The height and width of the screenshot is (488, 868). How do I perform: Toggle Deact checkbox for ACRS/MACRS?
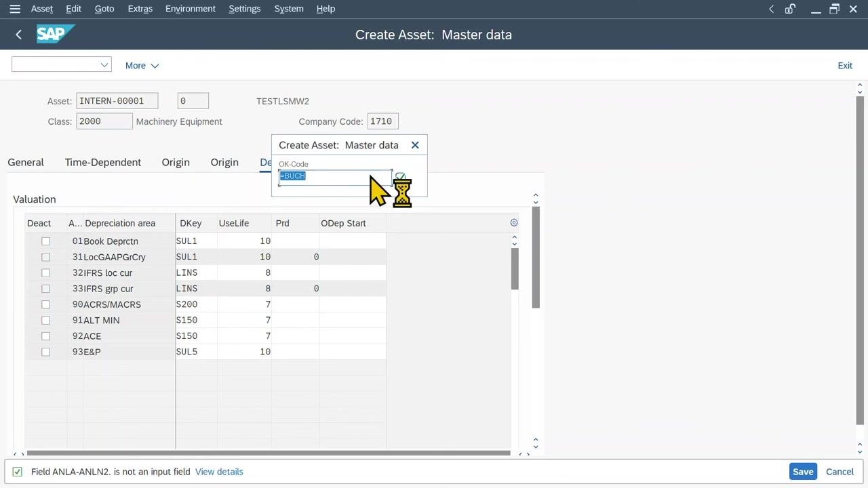point(45,304)
